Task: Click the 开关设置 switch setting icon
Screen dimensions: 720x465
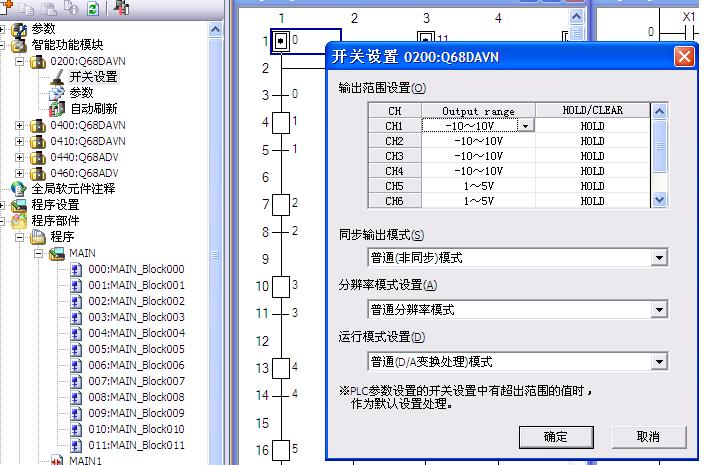Action: (57, 77)
